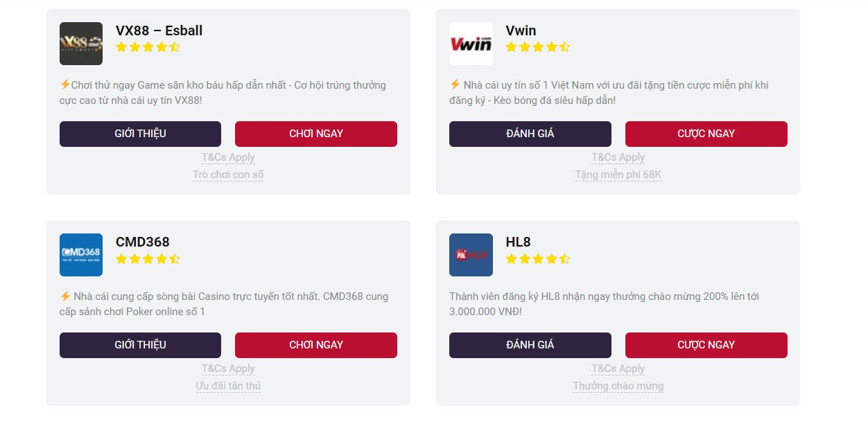Click the star rating under VX88 – Esball
Screen dimensions: 868x426
click(148, 47)
